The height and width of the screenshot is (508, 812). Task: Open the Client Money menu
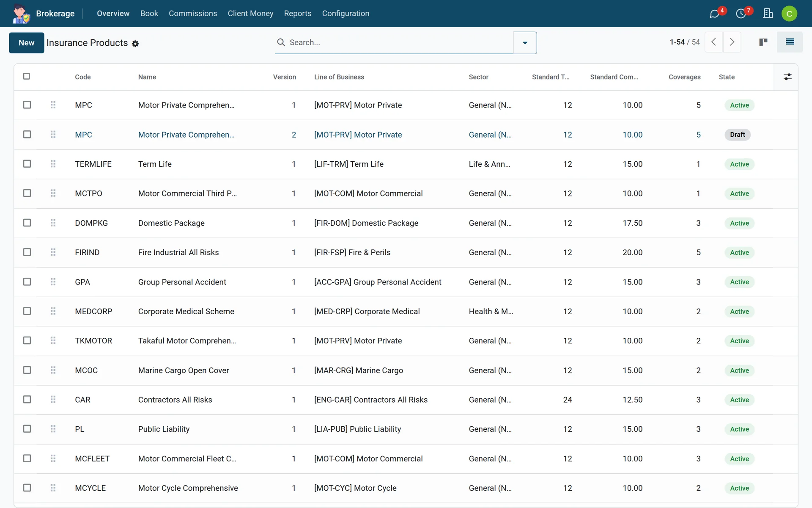tap(250, 14)
